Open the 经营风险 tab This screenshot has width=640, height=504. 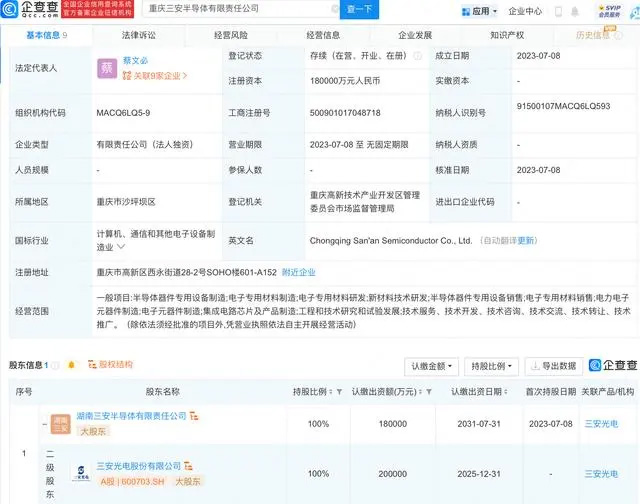point(231,34)
